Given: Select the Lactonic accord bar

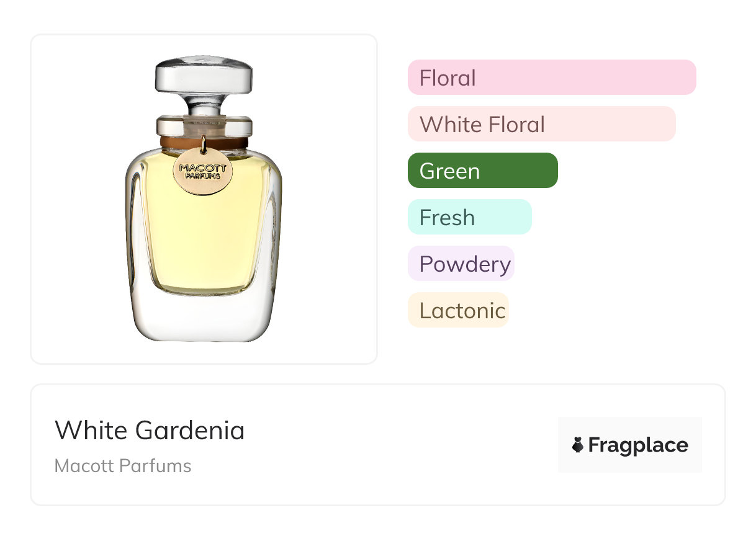Looking at the screenshot, I should tap(458, 310).
